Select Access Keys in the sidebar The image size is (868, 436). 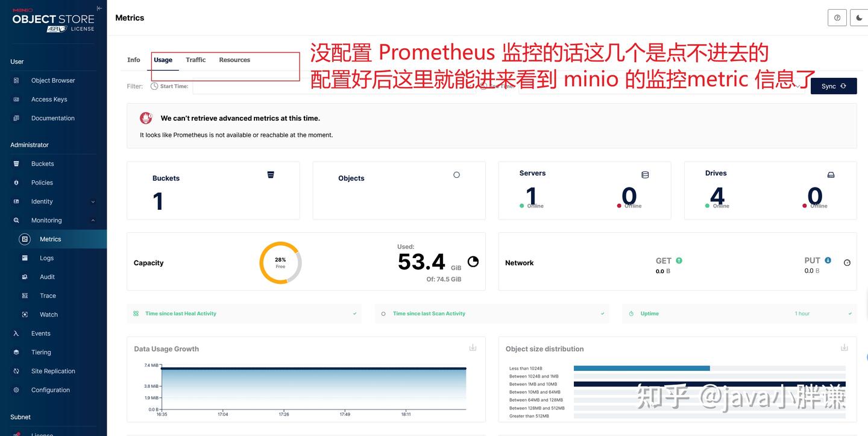tap(48, 99)
